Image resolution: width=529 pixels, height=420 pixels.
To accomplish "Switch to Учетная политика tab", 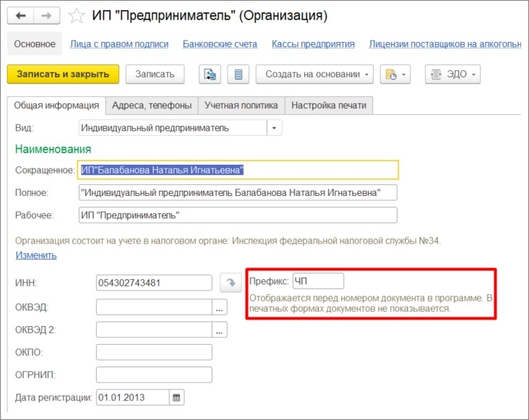I will coord(241,106).
